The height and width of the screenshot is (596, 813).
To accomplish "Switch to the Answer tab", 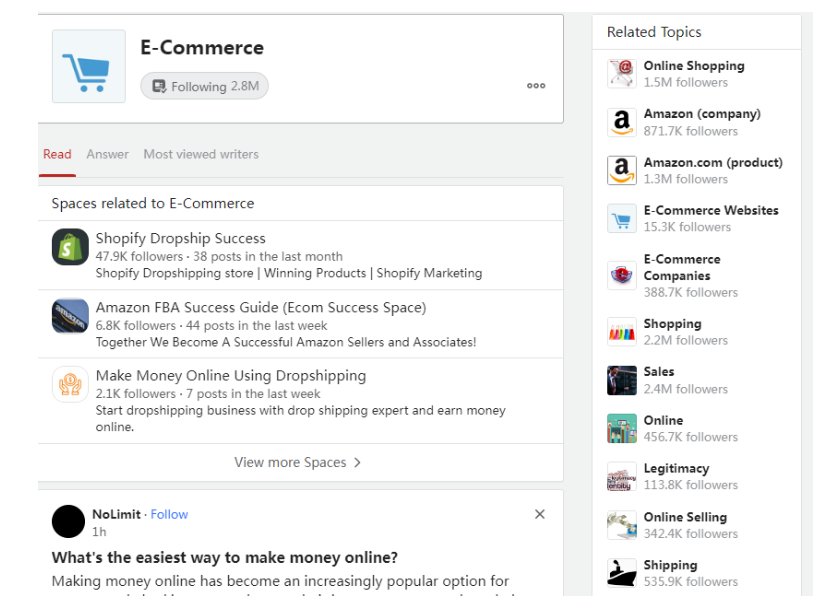I will click(107, 154).
